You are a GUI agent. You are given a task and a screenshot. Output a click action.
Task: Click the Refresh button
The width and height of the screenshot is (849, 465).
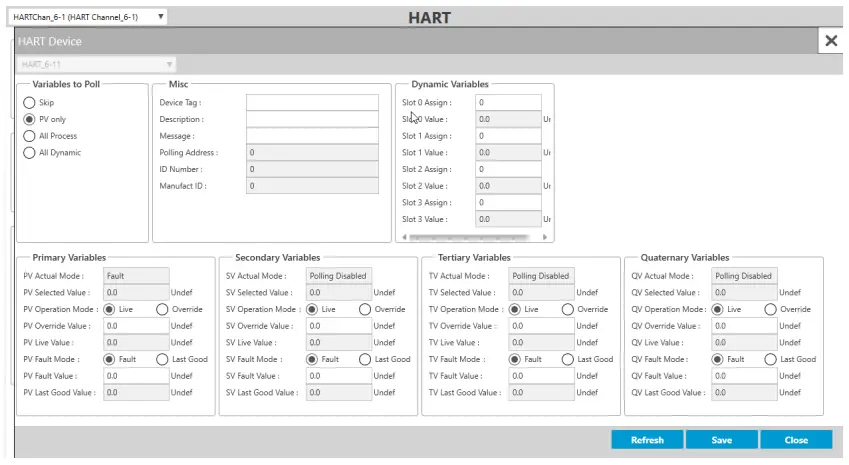(647, 440)
